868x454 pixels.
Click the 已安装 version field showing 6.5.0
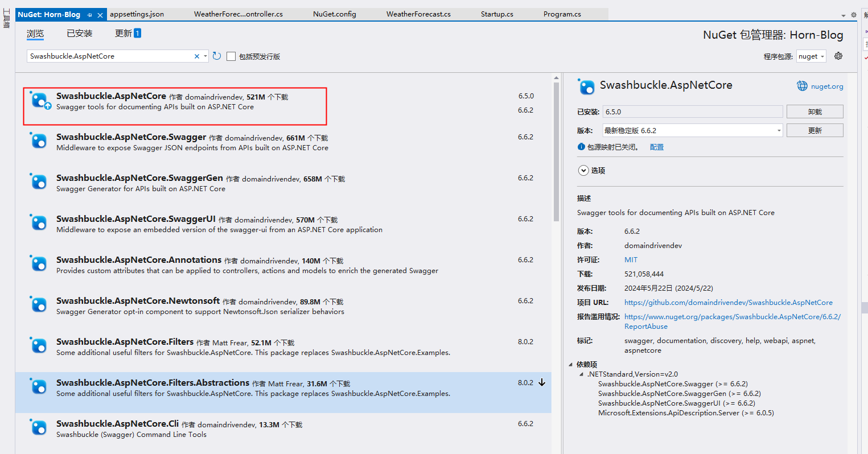(x=692, y=112)
